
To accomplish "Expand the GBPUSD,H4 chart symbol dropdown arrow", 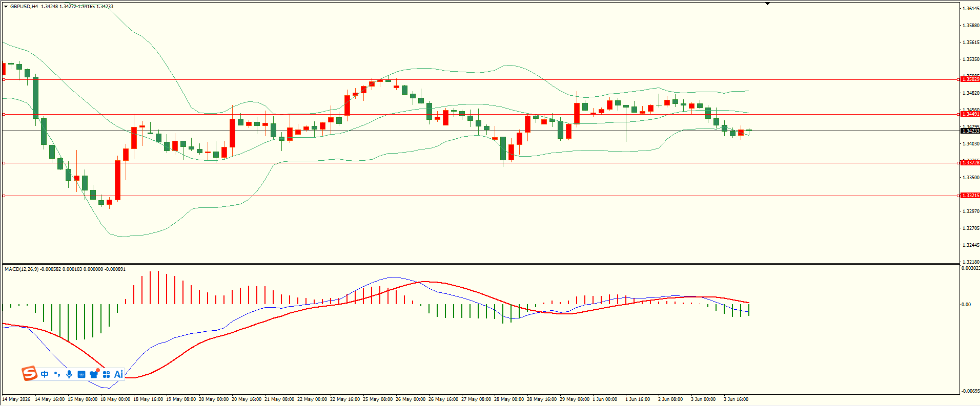I will point(6,7).
